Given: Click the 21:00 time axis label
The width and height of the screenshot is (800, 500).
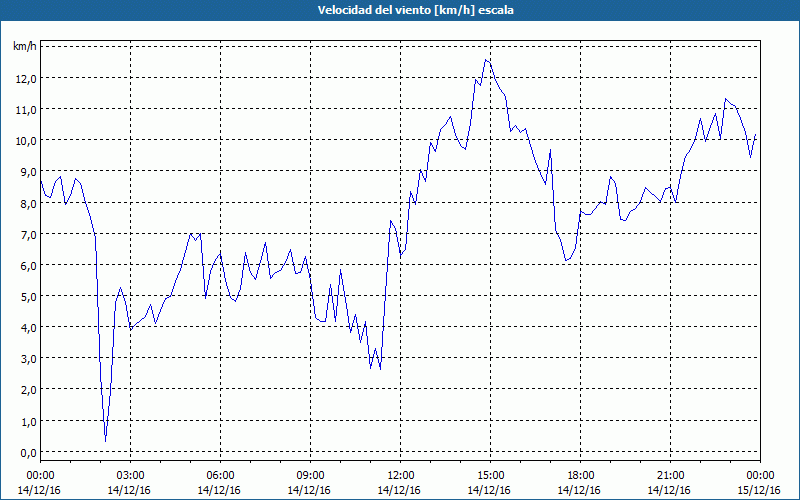Looking at the screenshot, I should (670, 476).
